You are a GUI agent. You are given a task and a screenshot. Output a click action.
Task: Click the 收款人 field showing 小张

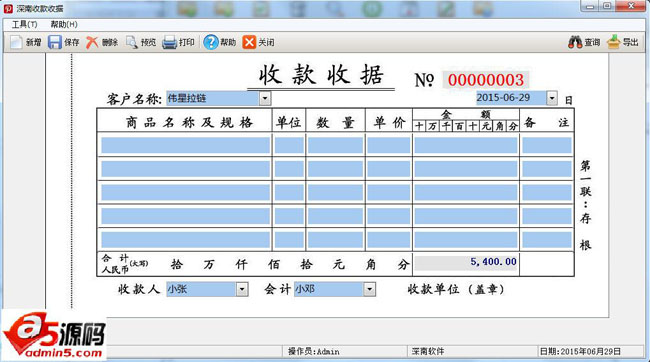(x=201, y=289)
